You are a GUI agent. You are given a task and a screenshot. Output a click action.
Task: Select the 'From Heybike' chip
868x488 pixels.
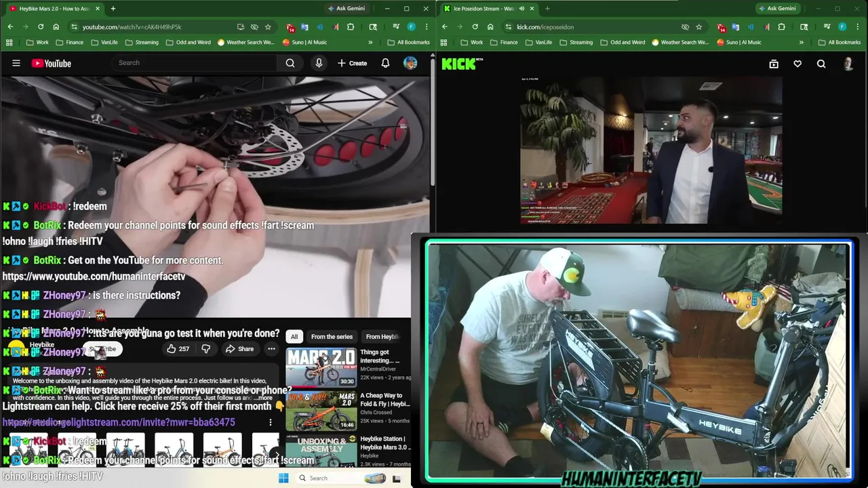(382, 337)
